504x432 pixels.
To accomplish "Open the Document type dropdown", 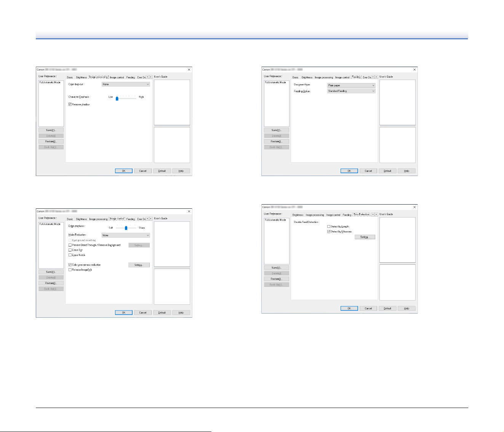I will pyautogui.click(x=351, y=85).
